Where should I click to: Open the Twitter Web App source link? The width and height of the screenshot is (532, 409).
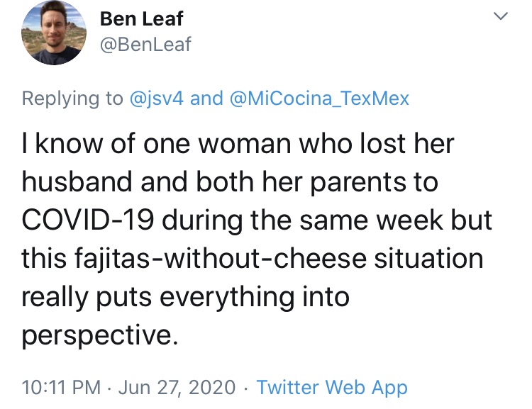[332, 387]
